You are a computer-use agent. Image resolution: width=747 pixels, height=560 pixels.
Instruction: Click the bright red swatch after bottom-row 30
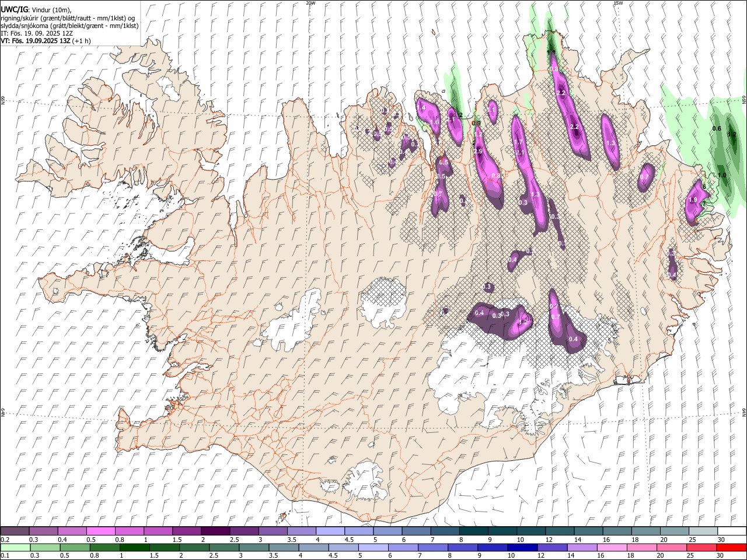(x=731, y=547)
